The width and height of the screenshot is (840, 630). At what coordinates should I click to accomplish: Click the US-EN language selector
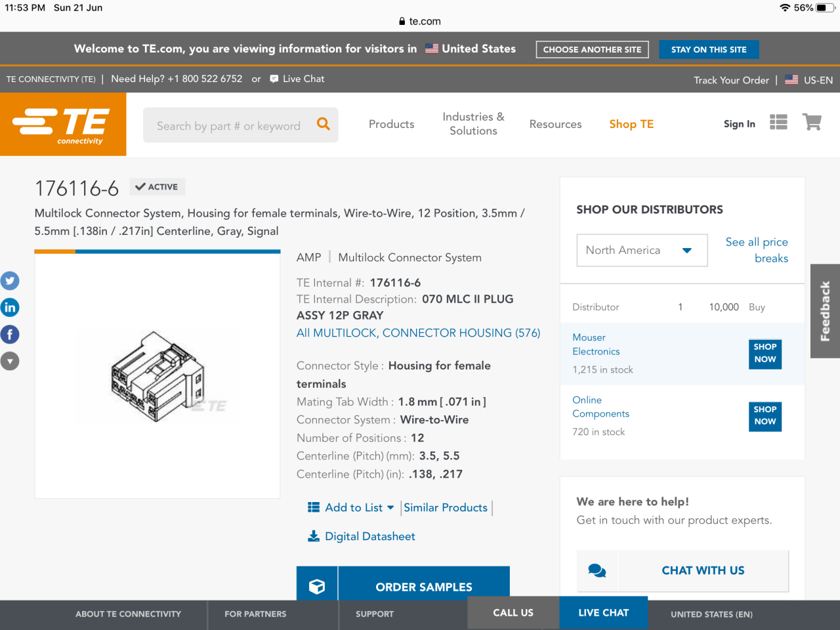[818, 80]
